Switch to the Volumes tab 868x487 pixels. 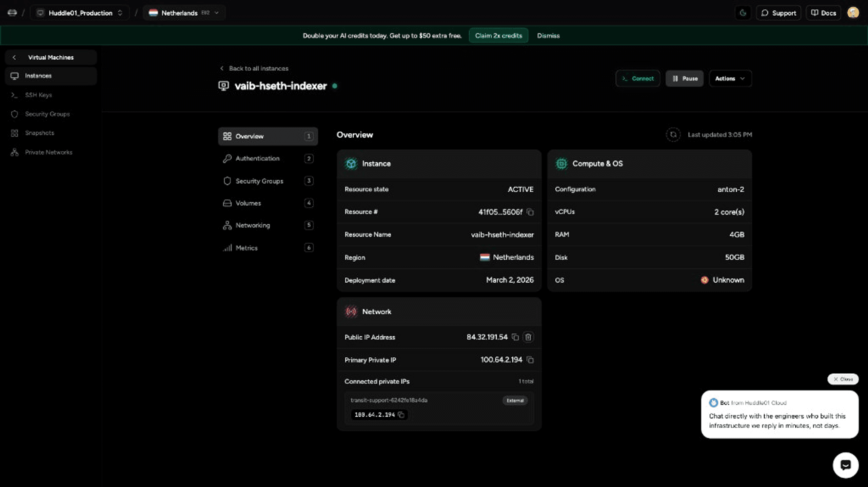(x=268, y=203)
